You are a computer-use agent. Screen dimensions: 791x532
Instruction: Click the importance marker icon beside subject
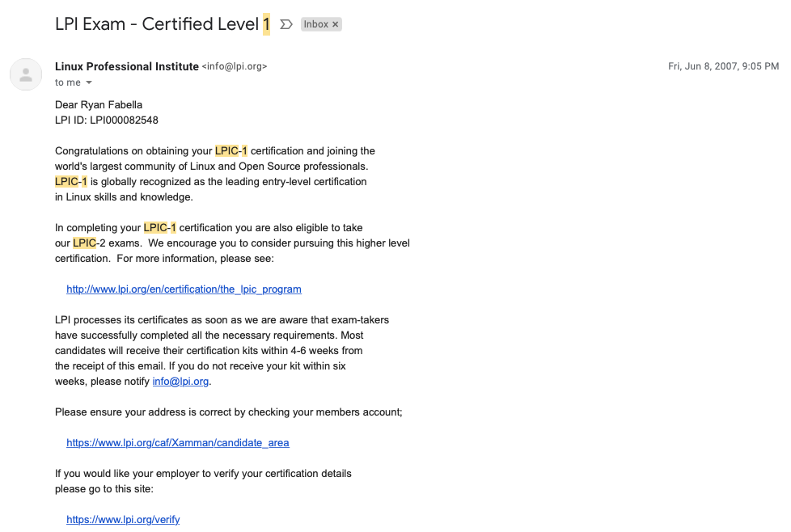[286, 24]
